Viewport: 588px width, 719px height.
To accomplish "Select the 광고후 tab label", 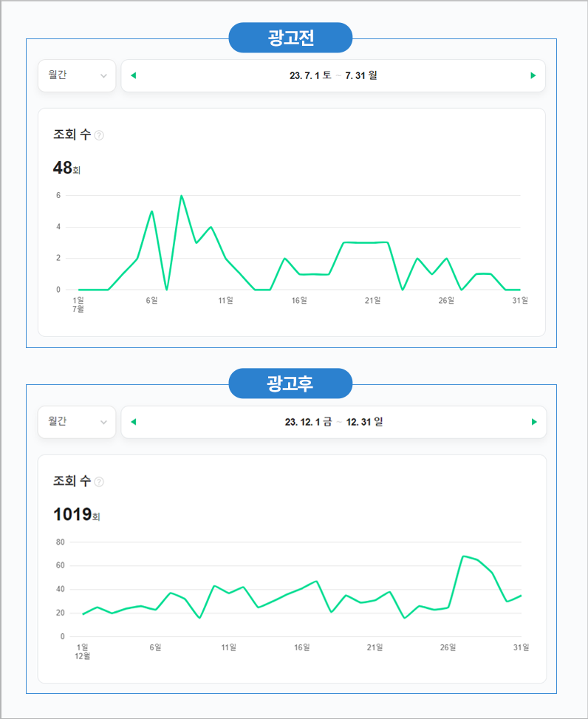I will [290, 384].
